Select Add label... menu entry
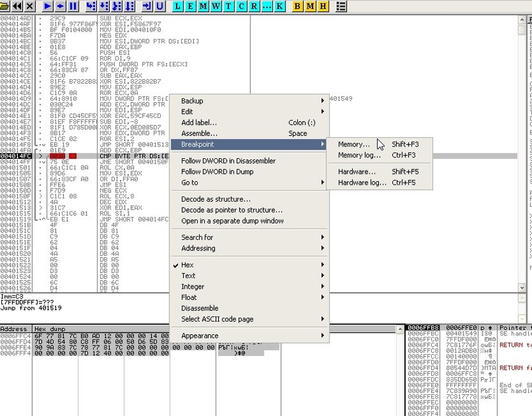Screen dimensions: 532x416 (199, 123)
